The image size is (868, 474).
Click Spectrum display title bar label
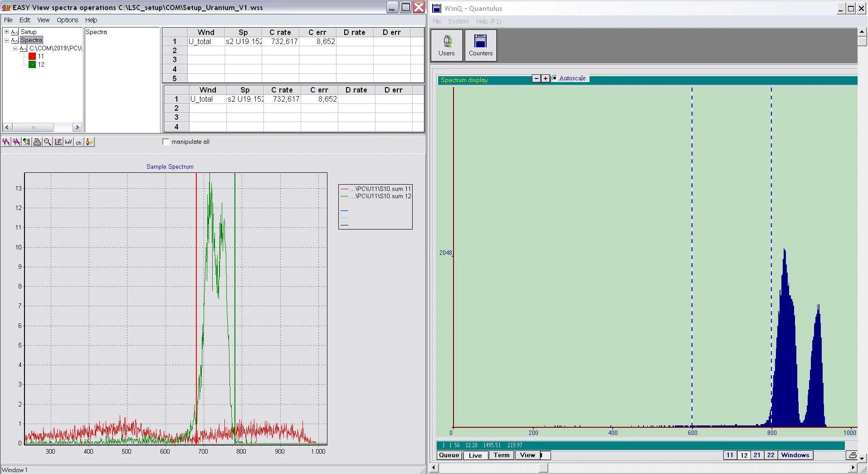click(x=464, y=80)
